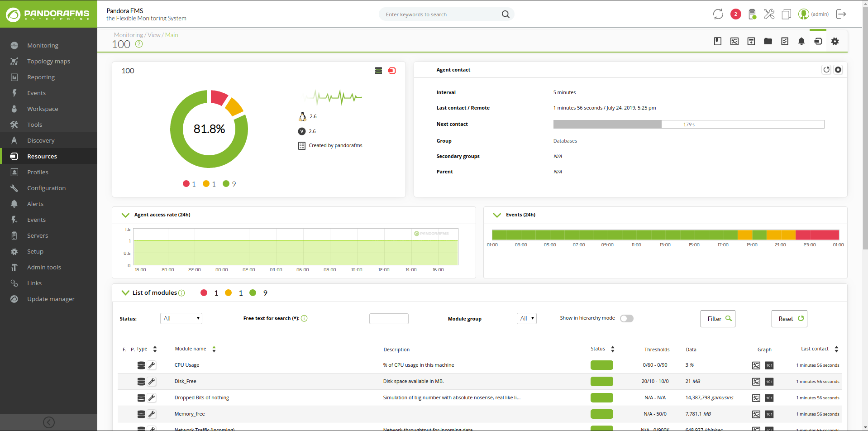Click the CPU Usage module name
This screenshot has height=431, width=868.
click(x=187, y=365)
